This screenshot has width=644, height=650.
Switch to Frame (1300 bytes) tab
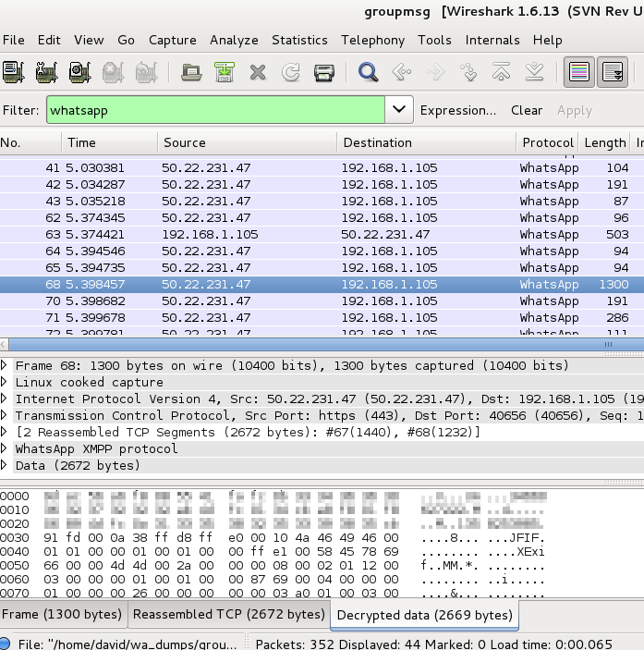click(62, 614)
